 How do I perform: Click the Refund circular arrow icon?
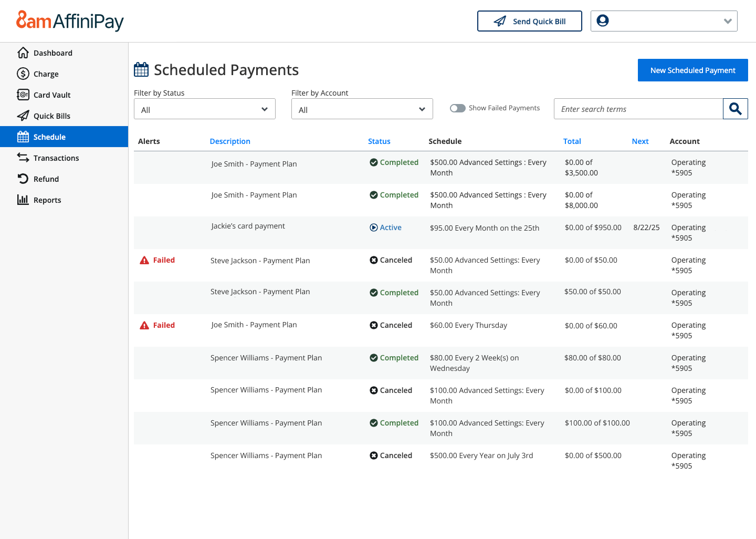(23, 179)
